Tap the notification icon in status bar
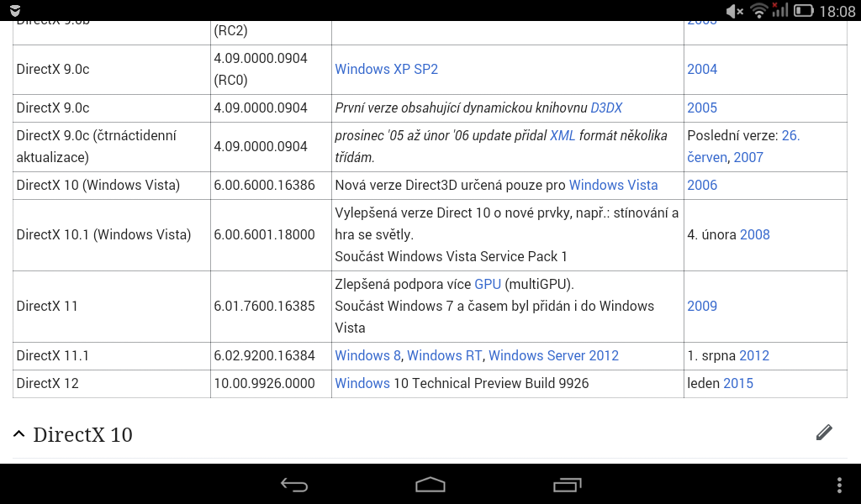Image resolution: width=861 pixels, height=504 pixels. coord(15,10)
